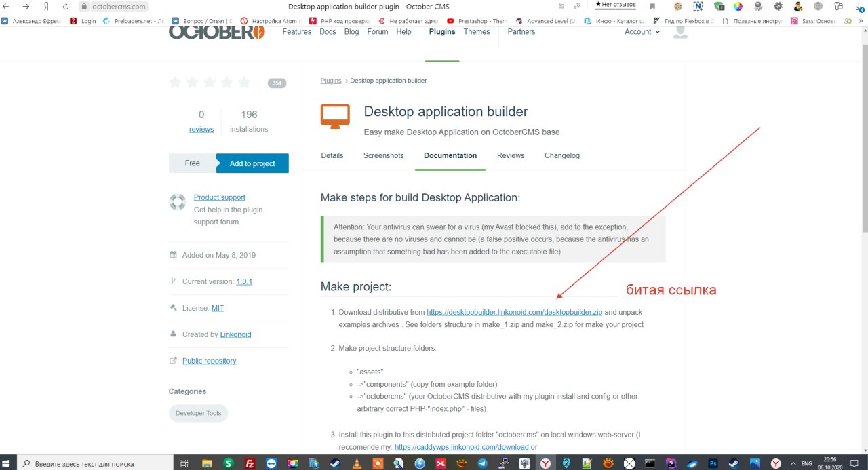Viewport: 868px width, 470px height.
Task: Open the 'Login' bookmark
Action: [83, 21]
